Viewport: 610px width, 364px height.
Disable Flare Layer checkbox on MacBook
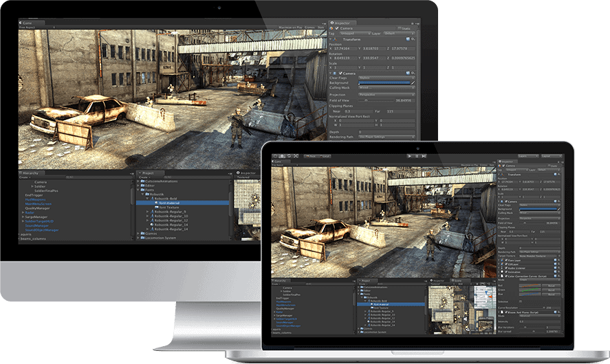point(506,260)
